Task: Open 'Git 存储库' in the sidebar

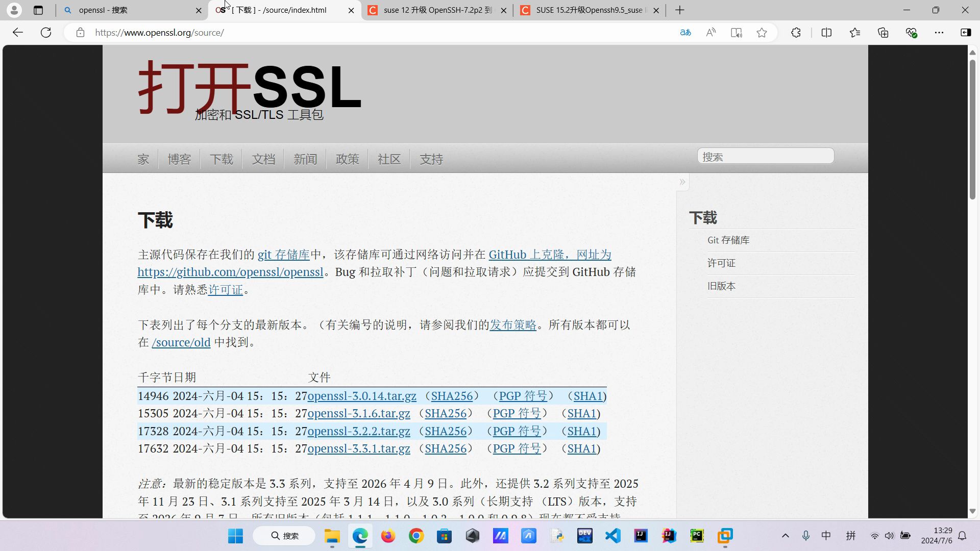Action: 728,240
